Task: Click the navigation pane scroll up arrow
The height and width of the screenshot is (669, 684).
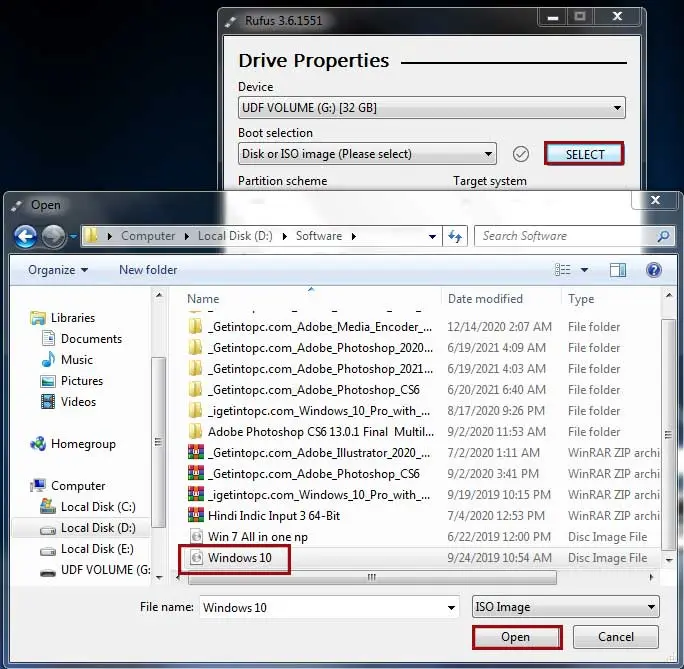Action: [x=159, y=296]
